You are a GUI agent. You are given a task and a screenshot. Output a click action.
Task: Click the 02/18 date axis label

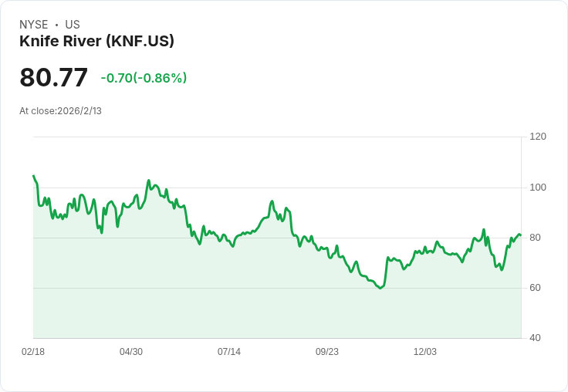pyautogui.click(x=33, y=351)
